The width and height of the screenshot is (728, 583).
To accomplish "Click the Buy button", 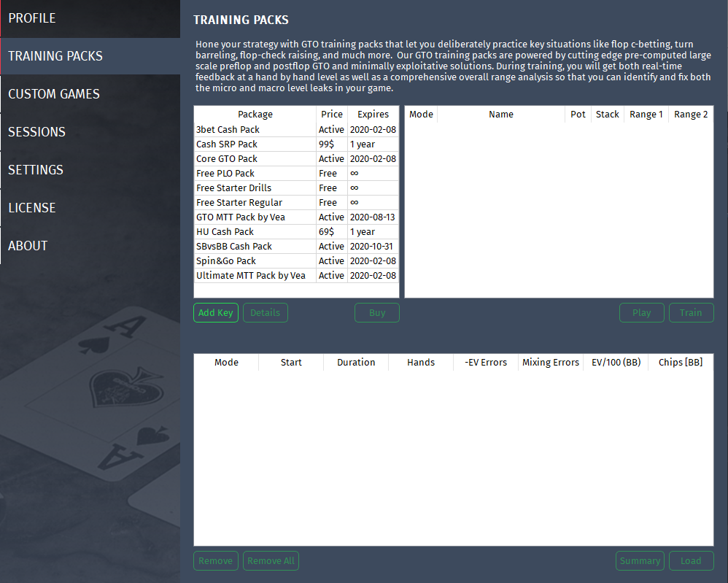I will click(377, 312).
